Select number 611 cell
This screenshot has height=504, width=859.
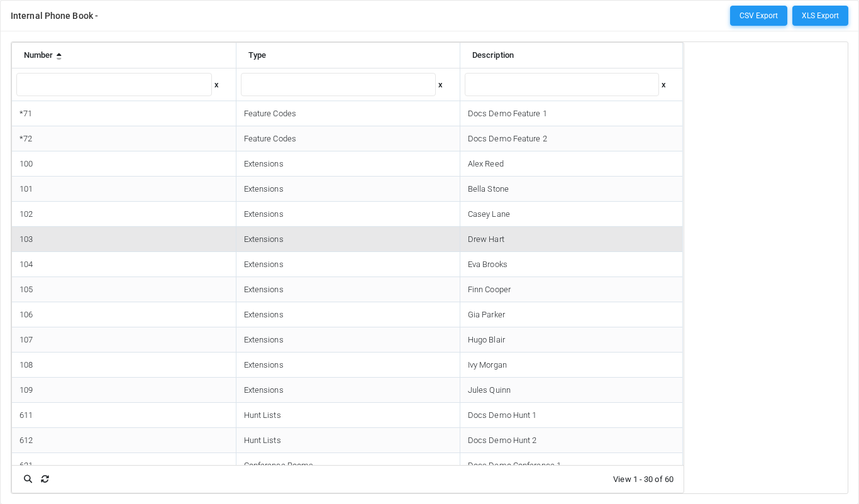tap(124, 415)
